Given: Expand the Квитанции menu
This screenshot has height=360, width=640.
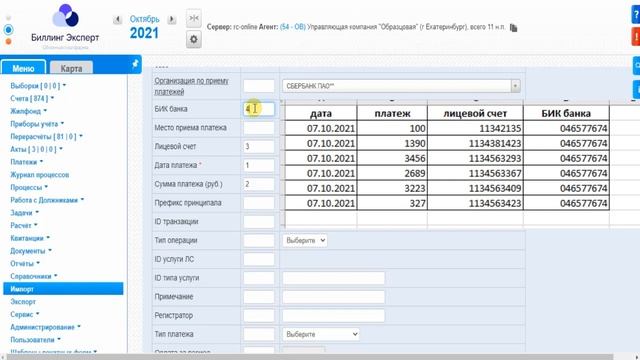Looking at the screenshot, I should pyautogui.click(x=30, y=238).
